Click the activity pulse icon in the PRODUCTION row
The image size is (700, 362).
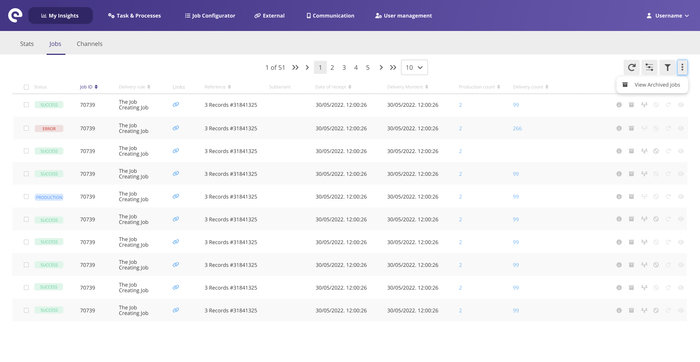point(644,196)
